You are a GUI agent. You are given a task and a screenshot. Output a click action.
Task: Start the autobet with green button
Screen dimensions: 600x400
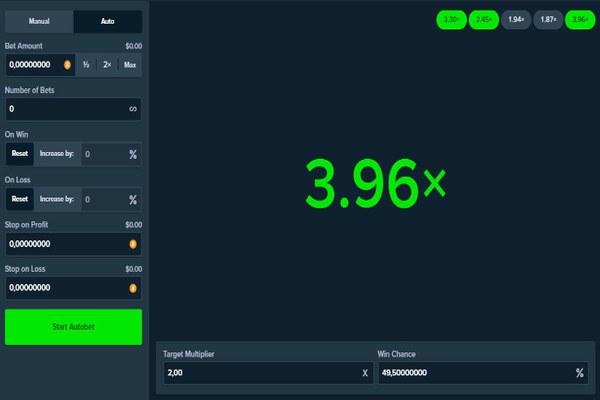point(73,327)
